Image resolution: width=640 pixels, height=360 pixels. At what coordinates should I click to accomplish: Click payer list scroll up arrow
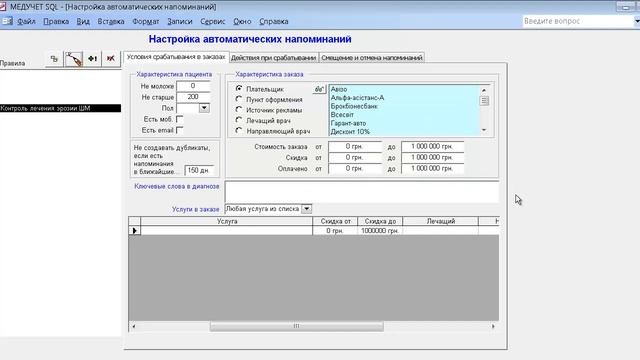[x=484, y=90]
